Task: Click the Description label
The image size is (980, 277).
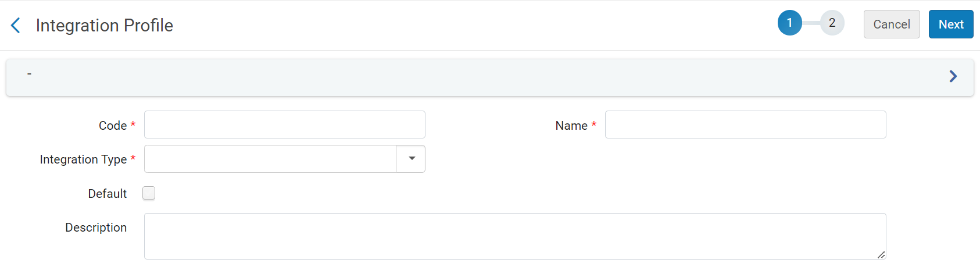Action: click(x=96, y=228)
